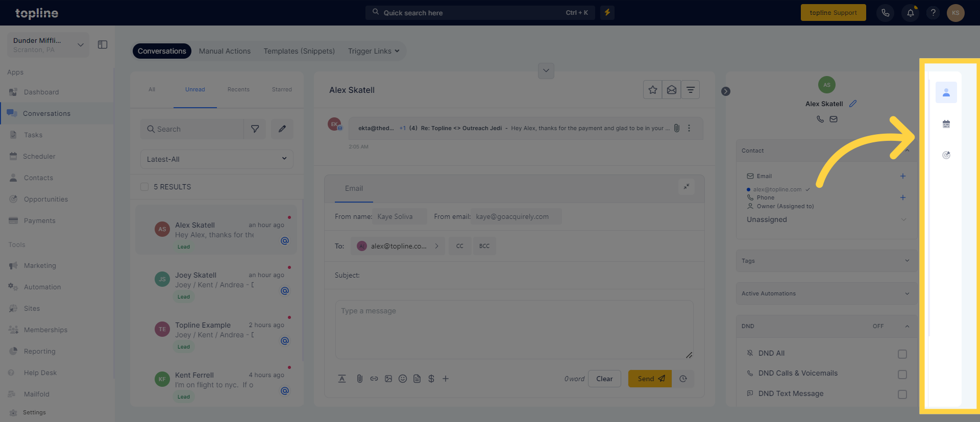Viewport: 980px width, 422px height.
Task: Switch to the Starred tab
Action: tap(282, 89)
